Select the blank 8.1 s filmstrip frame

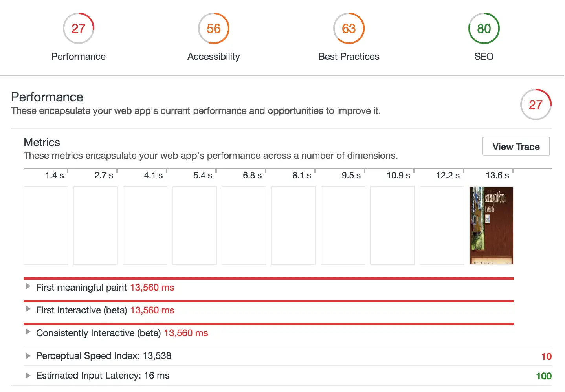coord(294,225)
